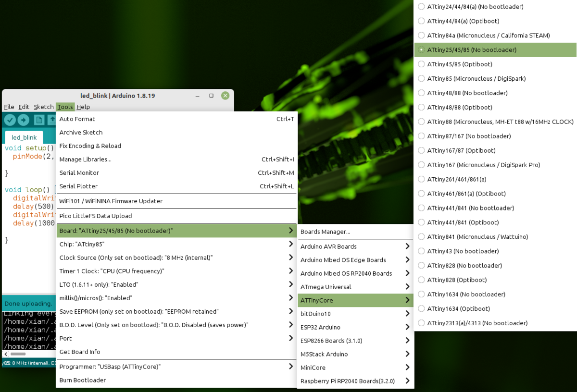Image resolution: width=577 pixels, height=392 pixels.
Task: Expand B.O.D. Level submenu
Action: [176, 325]
